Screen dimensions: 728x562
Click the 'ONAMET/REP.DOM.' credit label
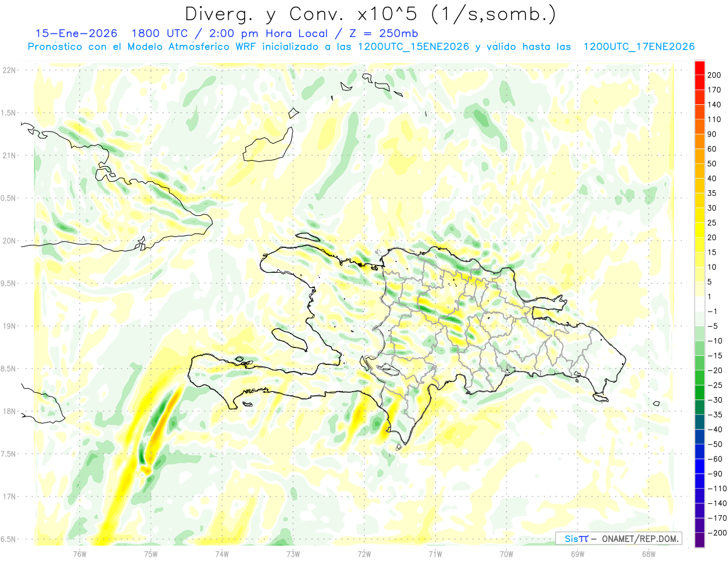(x=639, y=538)
